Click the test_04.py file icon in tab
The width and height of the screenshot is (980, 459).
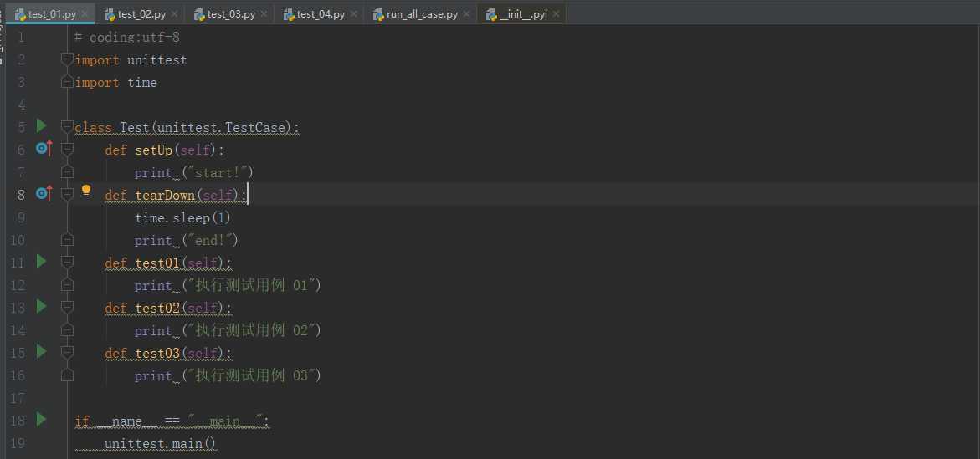(x=289, y=14)
